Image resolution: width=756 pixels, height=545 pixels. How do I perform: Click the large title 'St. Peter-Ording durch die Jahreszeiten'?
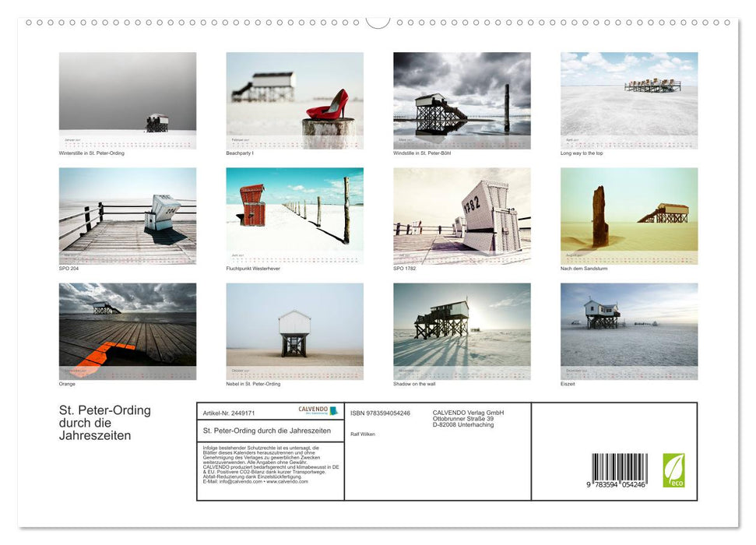click(105, 423)
